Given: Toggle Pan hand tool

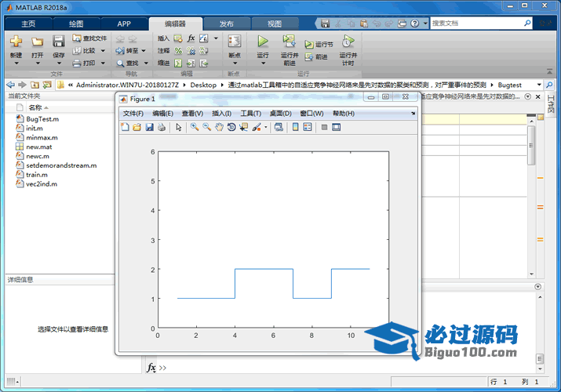Looking at the screenshot, I should tap(219, 127).
